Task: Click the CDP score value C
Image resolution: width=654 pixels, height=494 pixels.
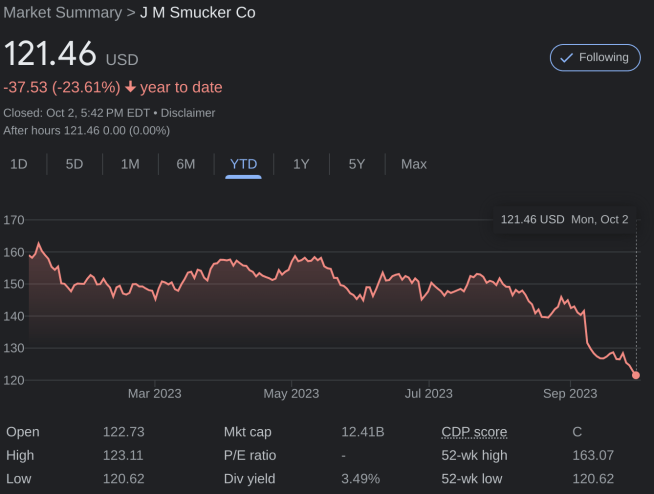Action: pos(577,432)
